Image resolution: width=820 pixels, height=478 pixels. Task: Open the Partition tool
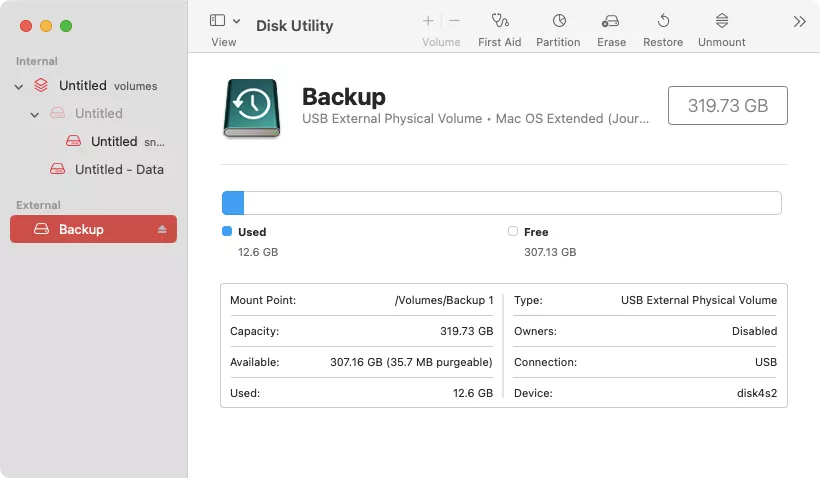coord(558,21)
